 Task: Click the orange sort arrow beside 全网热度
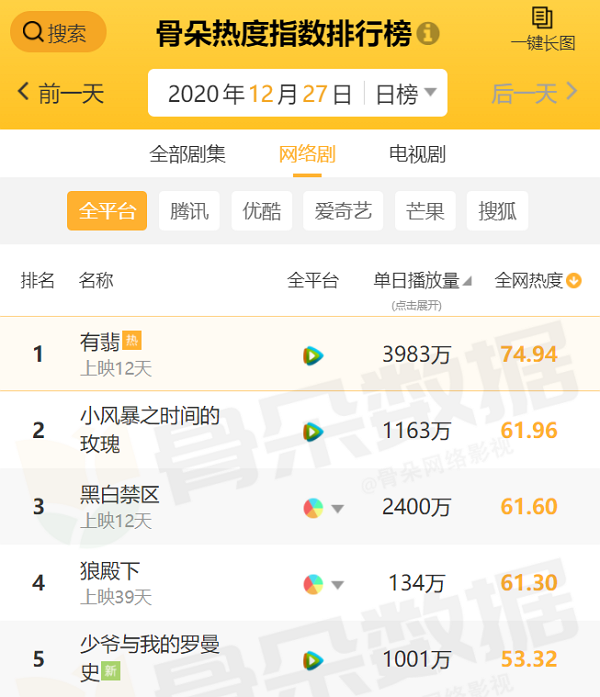[574, 281]
